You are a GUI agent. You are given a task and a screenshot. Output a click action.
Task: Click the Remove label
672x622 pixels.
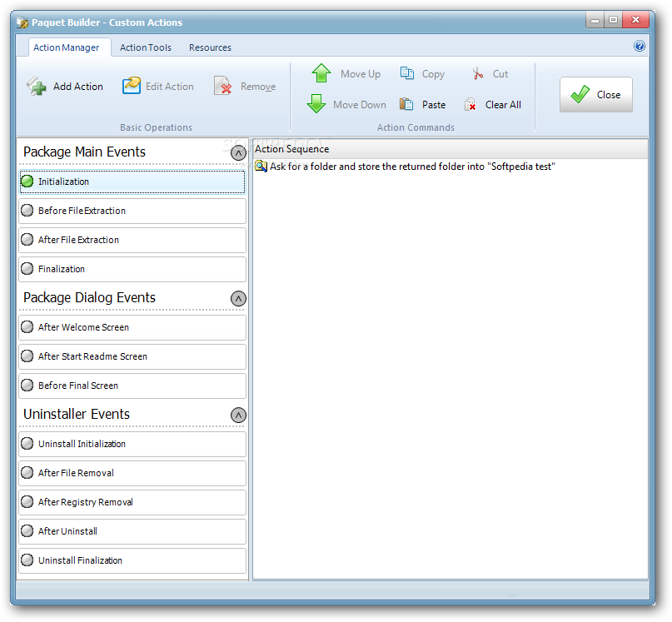point(258,87)
